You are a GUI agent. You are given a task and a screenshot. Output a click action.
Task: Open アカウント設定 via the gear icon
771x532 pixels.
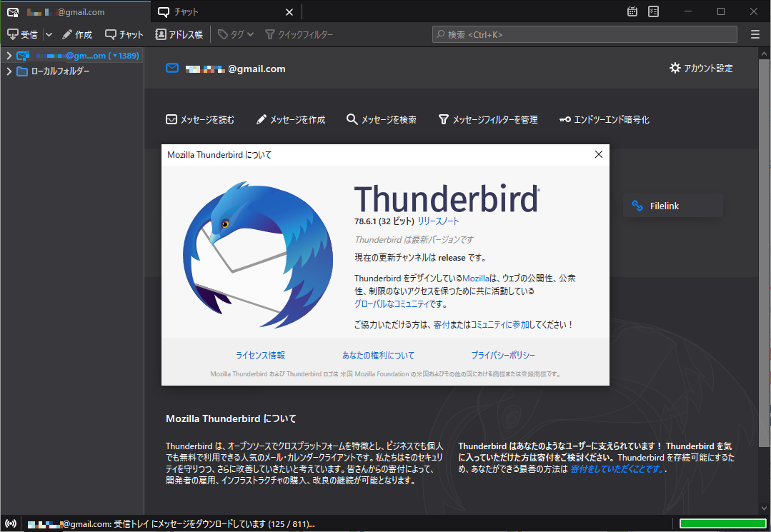click(x=675, y=68)
